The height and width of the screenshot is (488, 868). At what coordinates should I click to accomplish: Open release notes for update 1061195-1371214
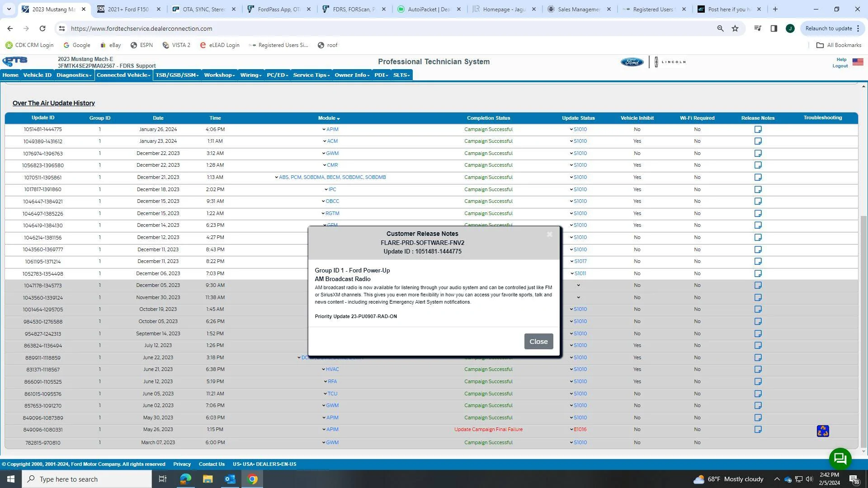(x=758, y=262)
